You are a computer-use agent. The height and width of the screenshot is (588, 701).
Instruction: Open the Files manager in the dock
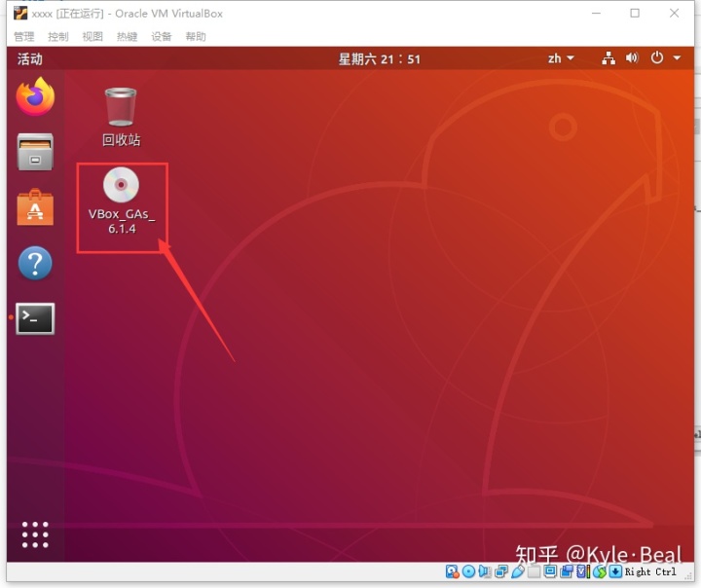[x=35, y=152]
